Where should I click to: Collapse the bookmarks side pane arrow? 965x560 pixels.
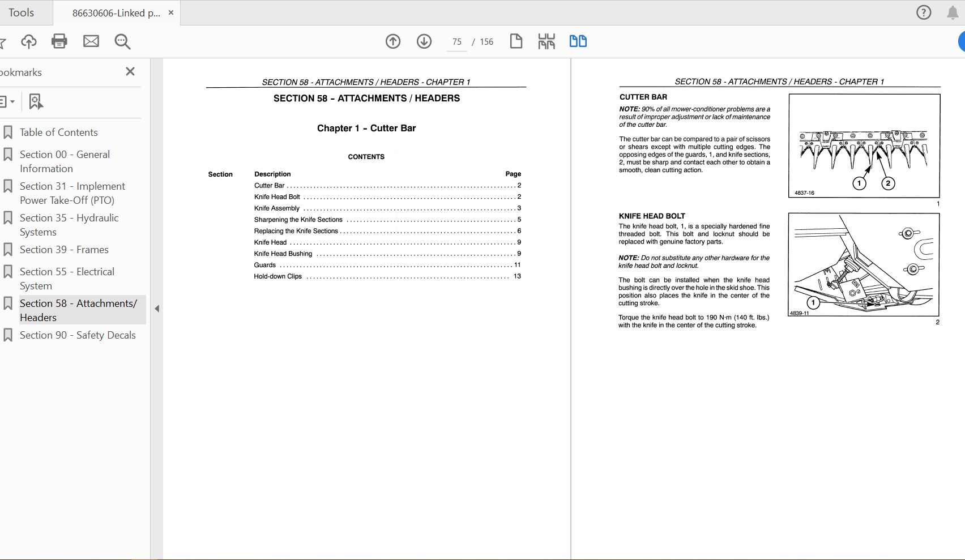pos(157,309)
